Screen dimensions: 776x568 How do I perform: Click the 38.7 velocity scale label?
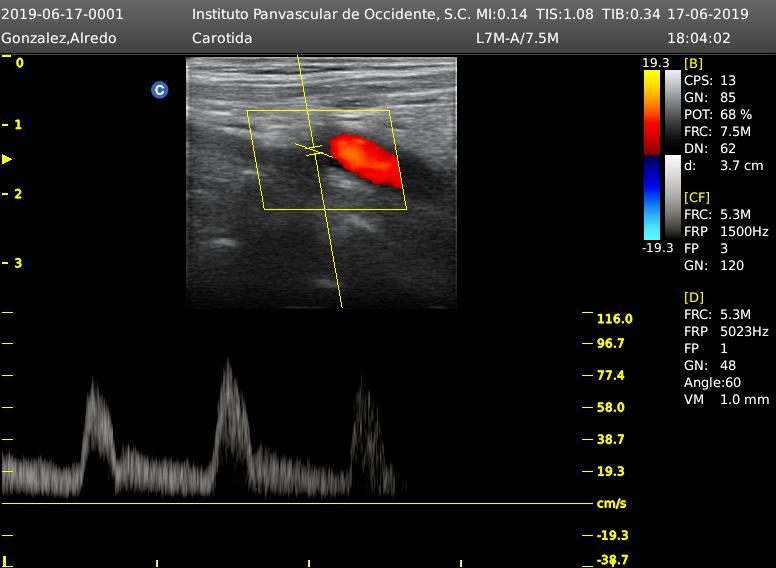[x=611, y=439]
